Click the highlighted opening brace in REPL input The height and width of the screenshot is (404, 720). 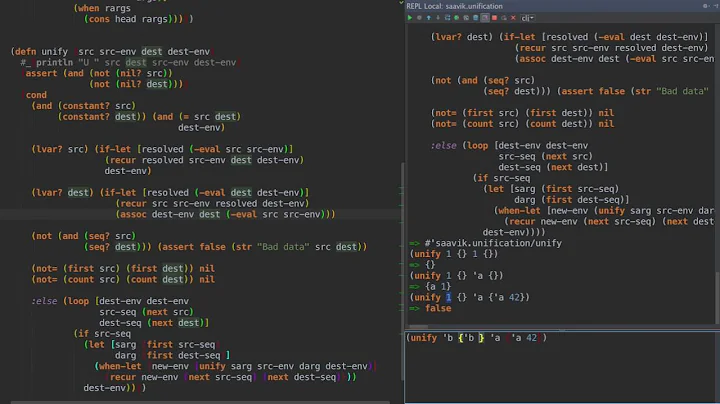coord(461,338)
